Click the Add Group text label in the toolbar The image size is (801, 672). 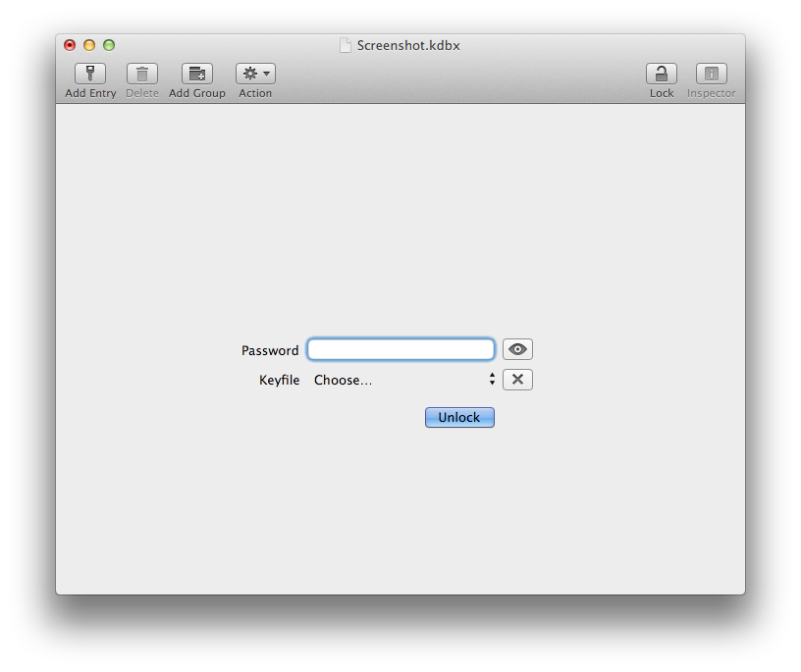point(196,93)
